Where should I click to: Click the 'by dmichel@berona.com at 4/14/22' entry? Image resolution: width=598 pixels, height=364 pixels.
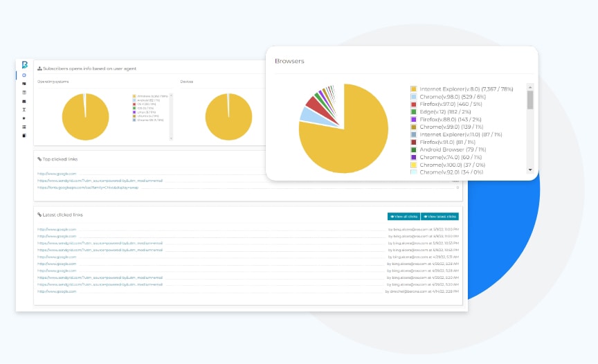422,291
